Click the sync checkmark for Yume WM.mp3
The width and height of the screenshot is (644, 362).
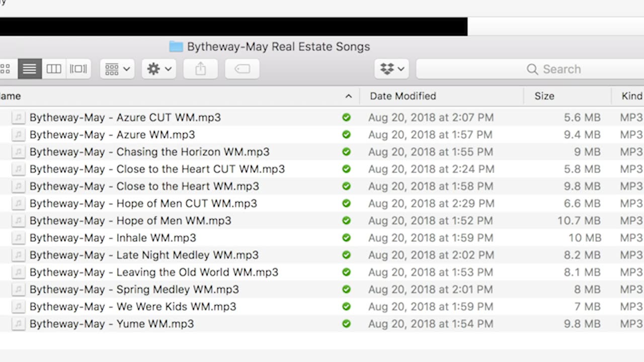point(346,324)
